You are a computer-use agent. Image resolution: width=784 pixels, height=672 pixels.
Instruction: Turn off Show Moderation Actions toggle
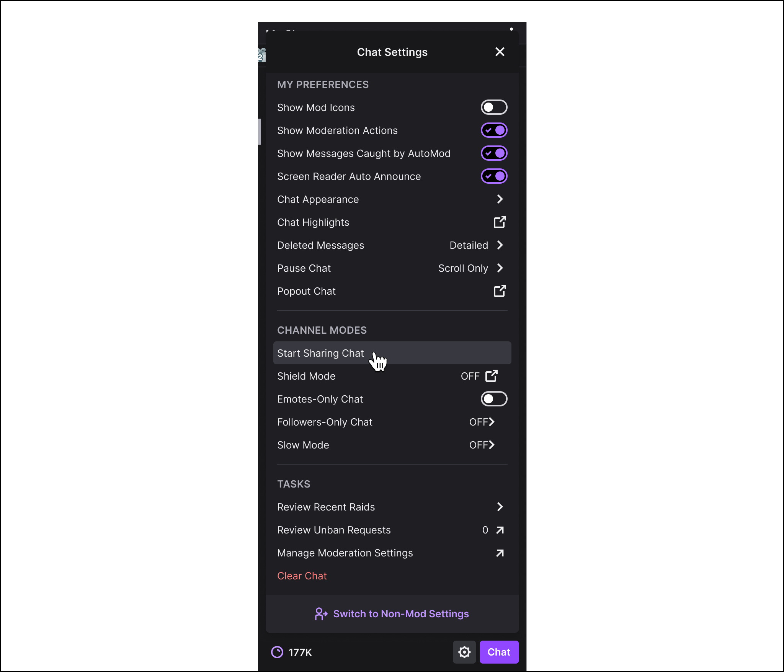click(x=494, y=130)
